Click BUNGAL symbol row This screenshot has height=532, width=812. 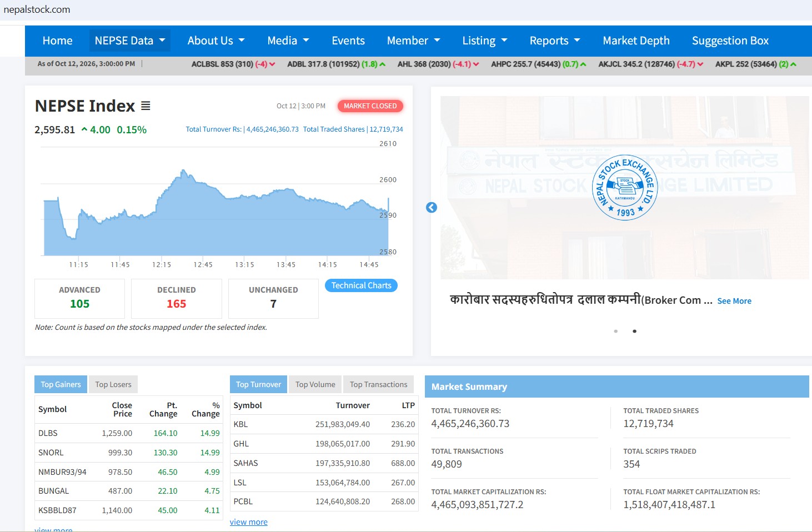[129, 491]
